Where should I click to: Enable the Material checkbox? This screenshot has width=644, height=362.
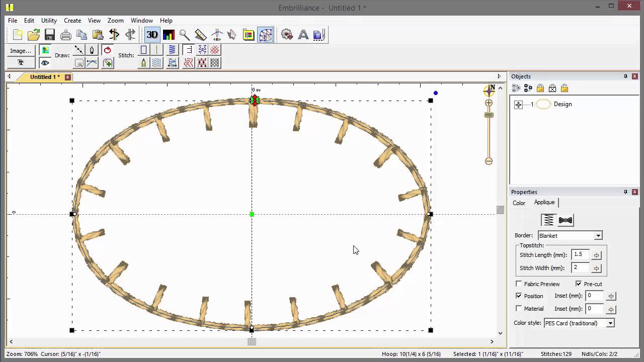pyautogui.click(x=519, y=309)
